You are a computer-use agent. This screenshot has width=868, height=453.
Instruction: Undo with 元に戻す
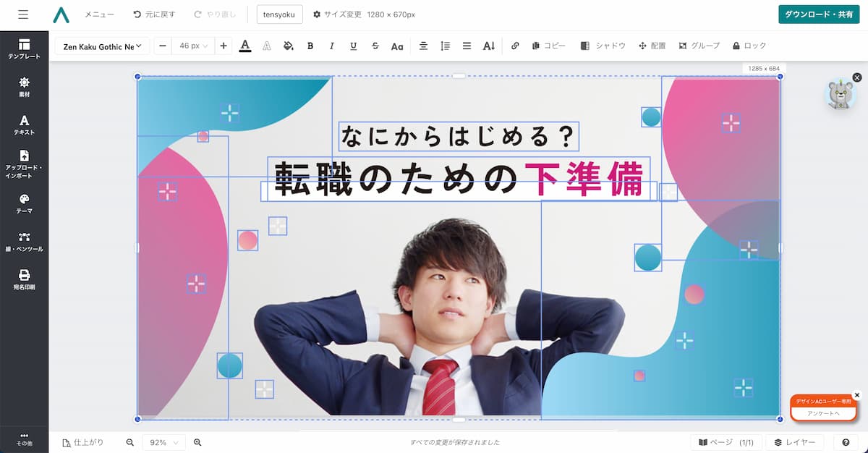click(x=154, y=14)
